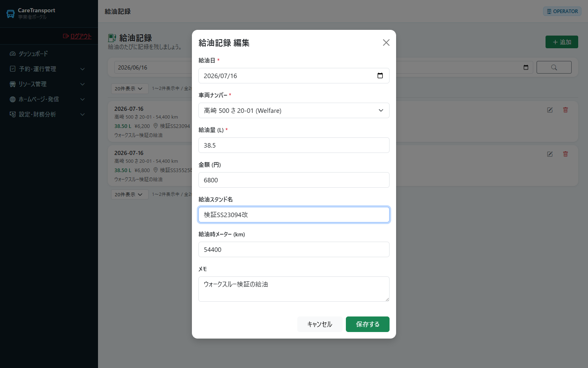Screen dimensions: 588x368
Task: Close the 給油記録 編集 dialog
Action: point(386,43)
